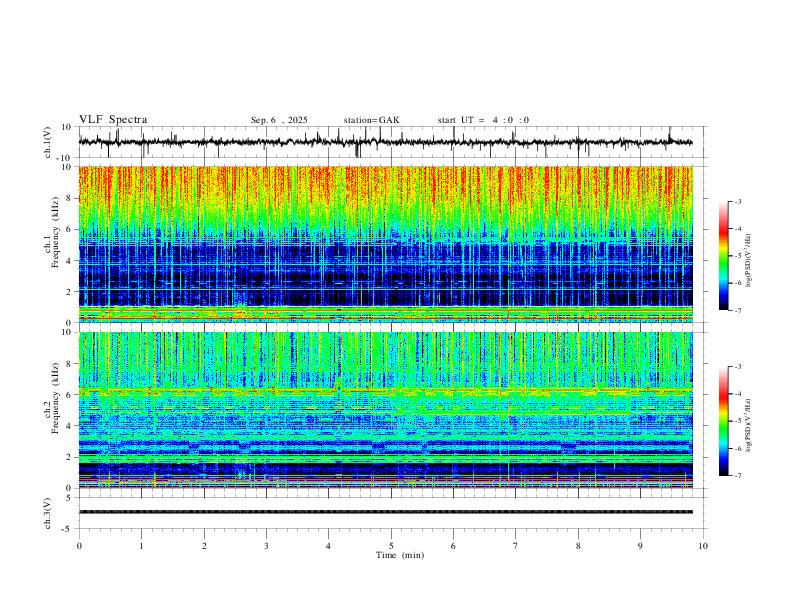Click the upper color scale log(PSD) label
Viewport: 792px width, 612px height.
[x=749, y=261]
